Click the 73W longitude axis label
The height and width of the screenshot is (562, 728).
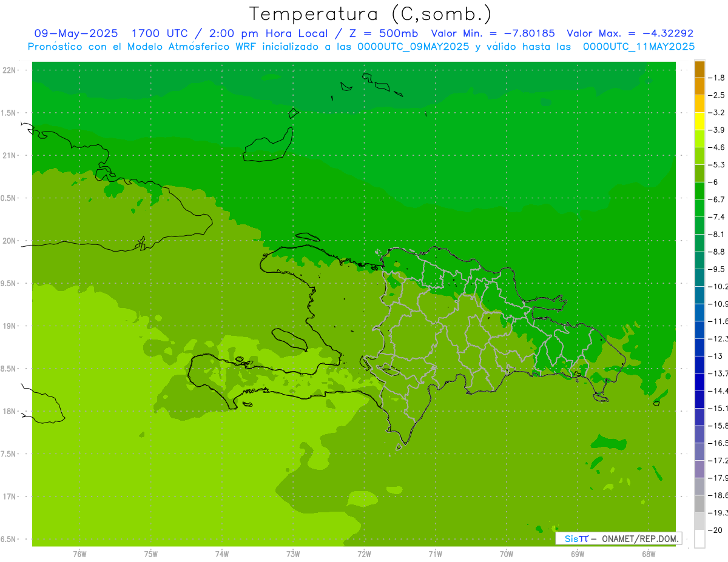pos(293,554)
